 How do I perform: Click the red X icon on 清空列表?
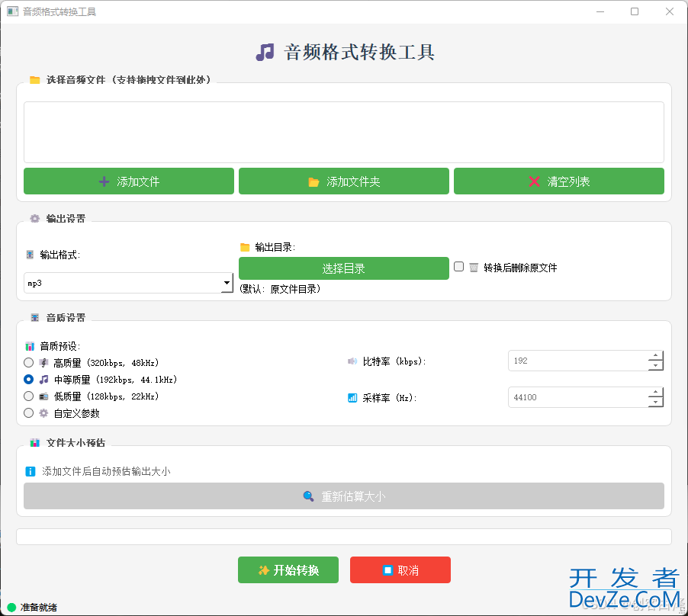click(534, 181)
